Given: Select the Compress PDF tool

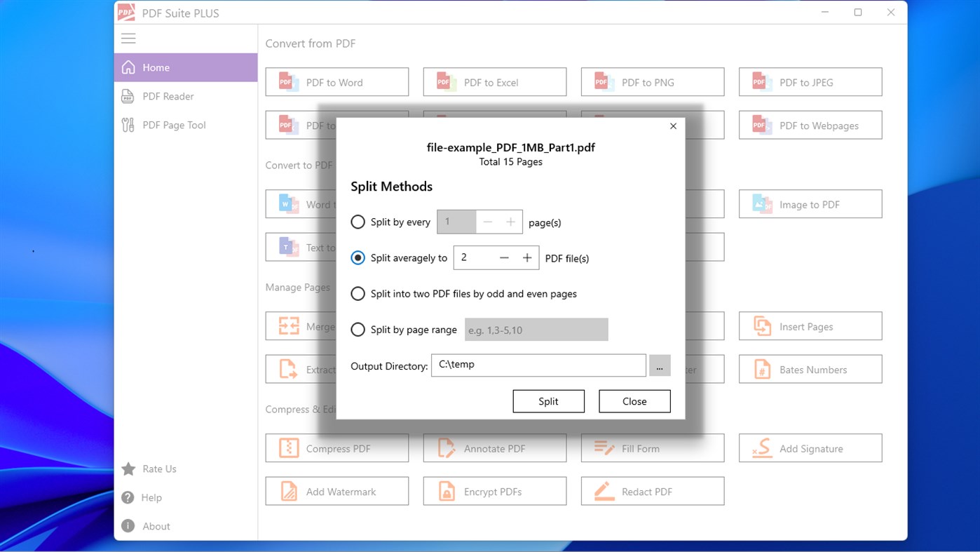Looking at the screenshot, I should pyautogui.click(x=336, y=448).
